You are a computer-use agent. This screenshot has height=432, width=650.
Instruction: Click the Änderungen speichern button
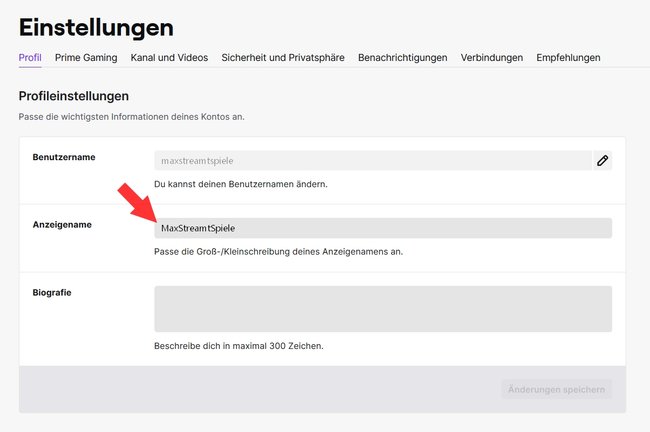tap(556, 389)
